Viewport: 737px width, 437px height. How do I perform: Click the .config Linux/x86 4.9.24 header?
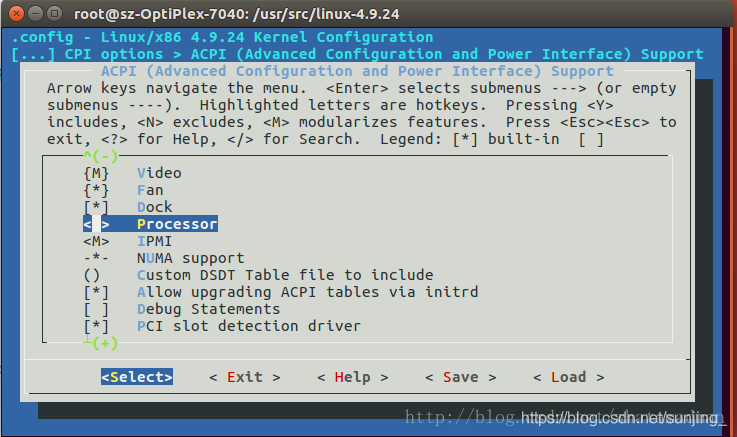(x=222, y=37)
